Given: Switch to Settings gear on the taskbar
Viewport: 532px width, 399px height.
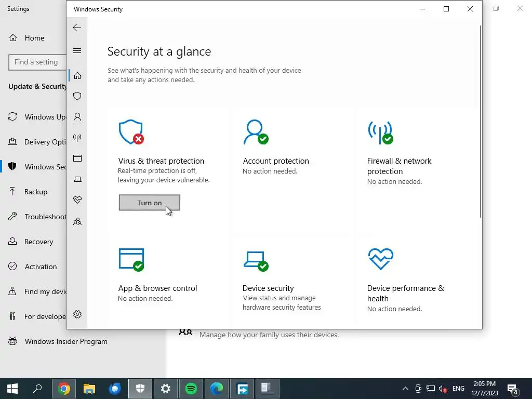Looking at the screenshot, I should (x=166, y=389).
